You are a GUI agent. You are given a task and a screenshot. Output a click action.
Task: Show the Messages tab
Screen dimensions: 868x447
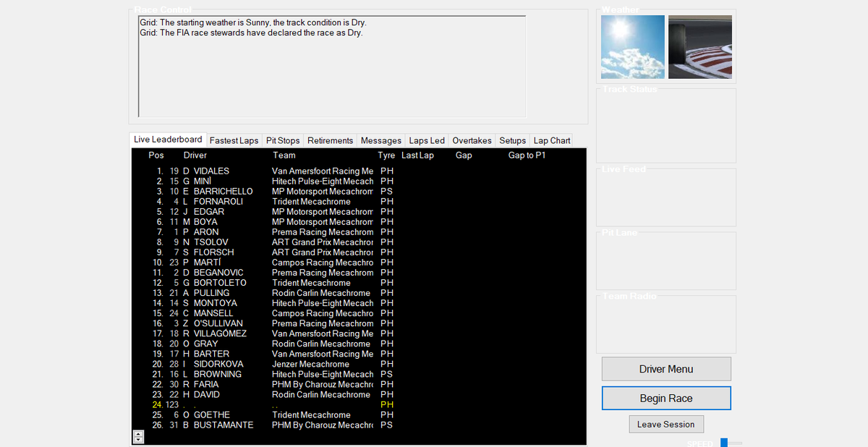click(381, 140)
